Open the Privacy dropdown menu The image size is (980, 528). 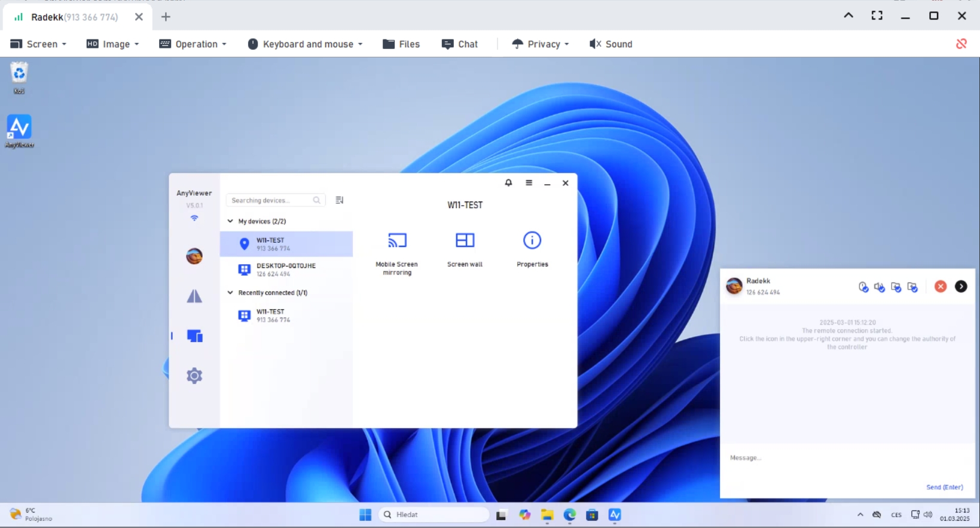(541, 44)
